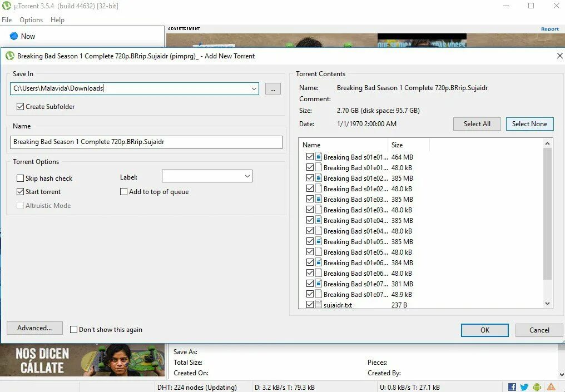Click the warning triangle icon in status bar

(551, 387)
